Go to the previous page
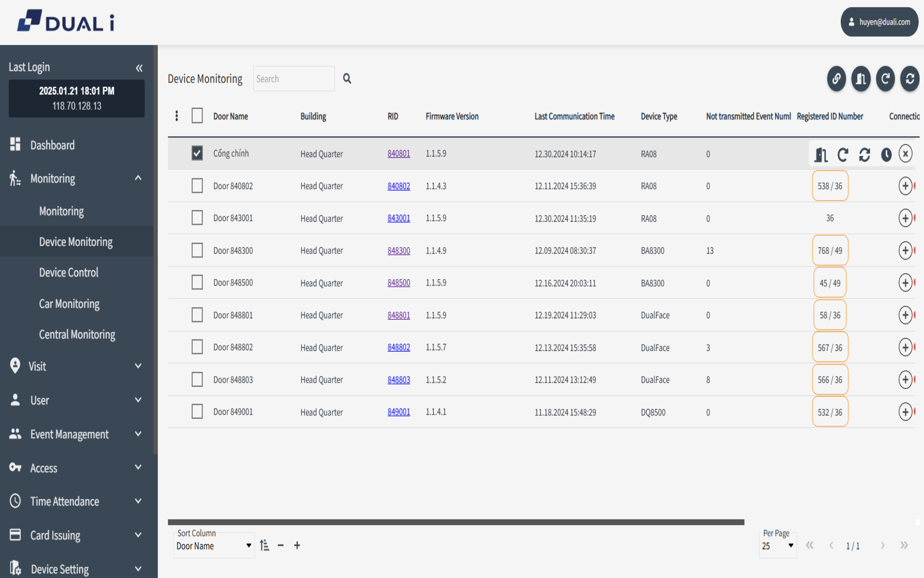924x578 pixels. tap(831, 546)
